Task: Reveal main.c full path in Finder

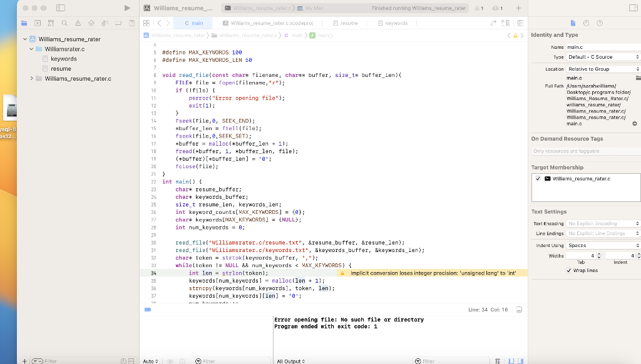Action: (635, 123)
